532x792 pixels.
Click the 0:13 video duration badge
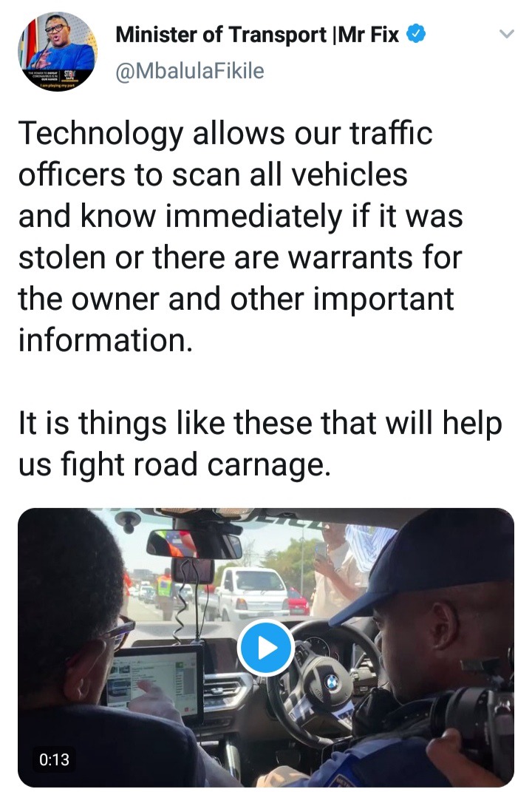pos(54,759)
